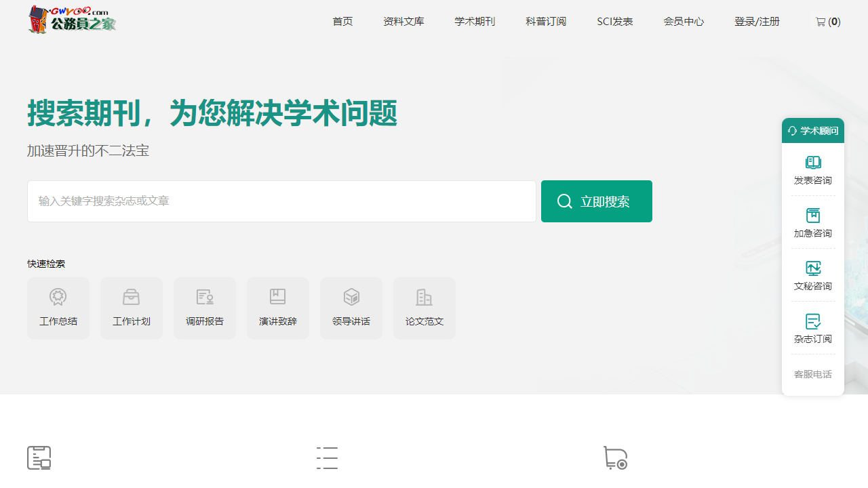Select the 工作总结 quick search icon

(x=58, y=296)
